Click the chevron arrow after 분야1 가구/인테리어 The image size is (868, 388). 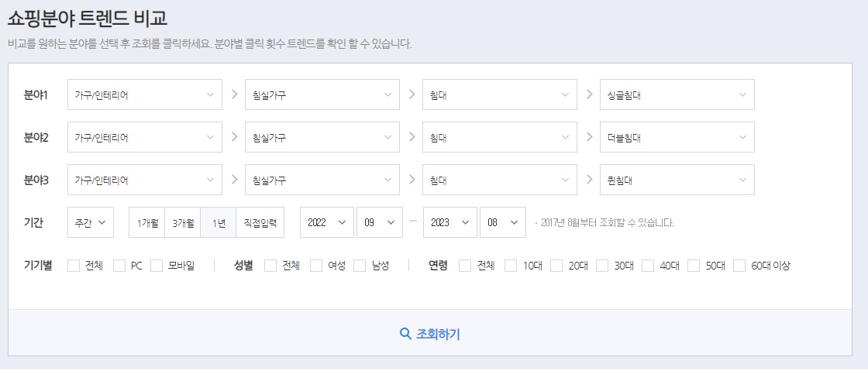point(233,94)
